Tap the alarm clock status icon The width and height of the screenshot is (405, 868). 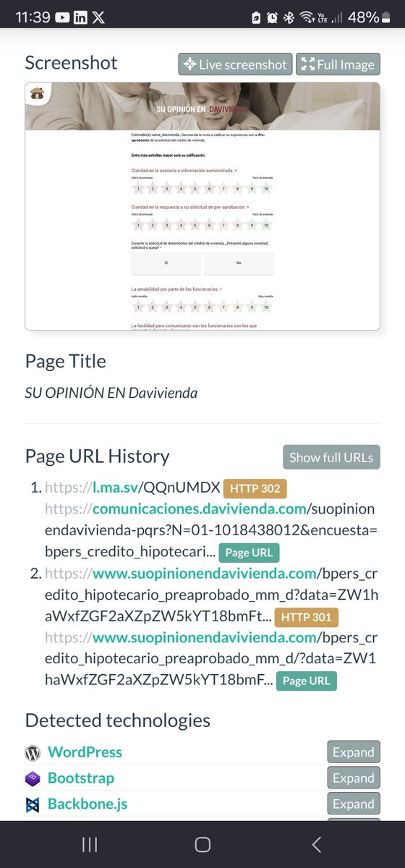tap(273, 17)
